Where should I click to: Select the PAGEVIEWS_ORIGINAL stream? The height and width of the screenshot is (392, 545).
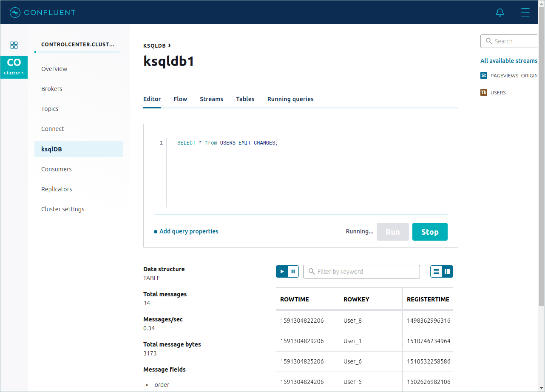514,75
